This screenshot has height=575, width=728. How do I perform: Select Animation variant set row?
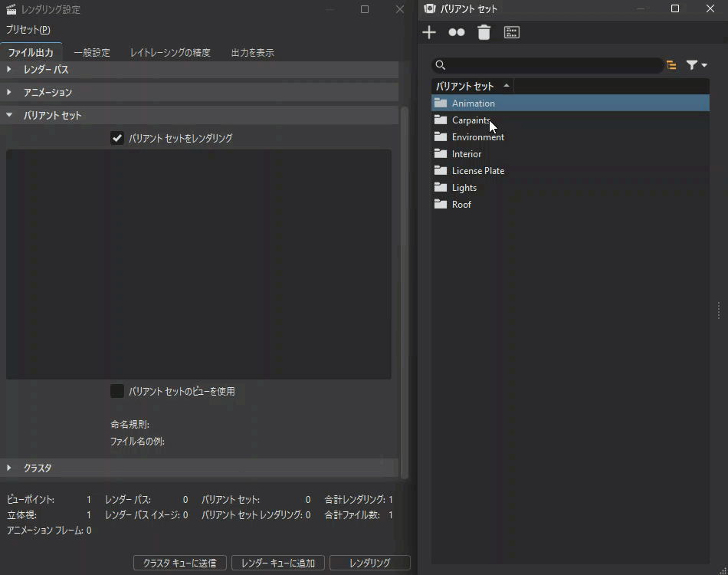click(x=570, y=103)
